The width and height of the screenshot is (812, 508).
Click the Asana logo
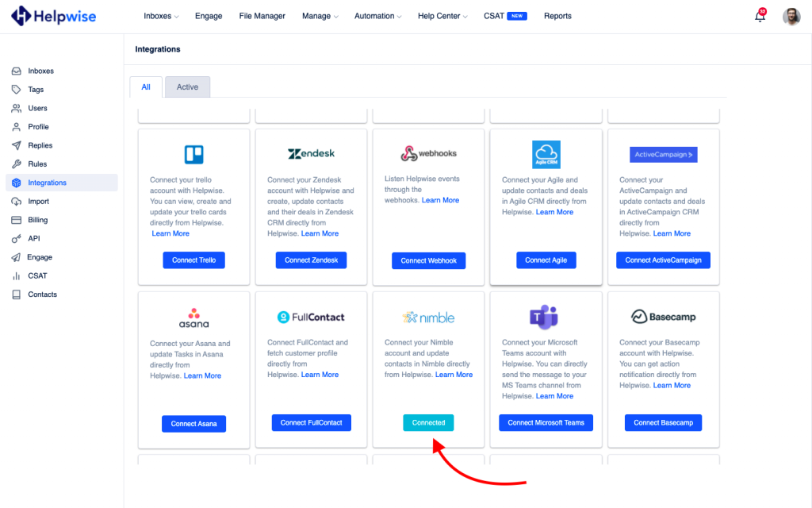coord(194,317)
